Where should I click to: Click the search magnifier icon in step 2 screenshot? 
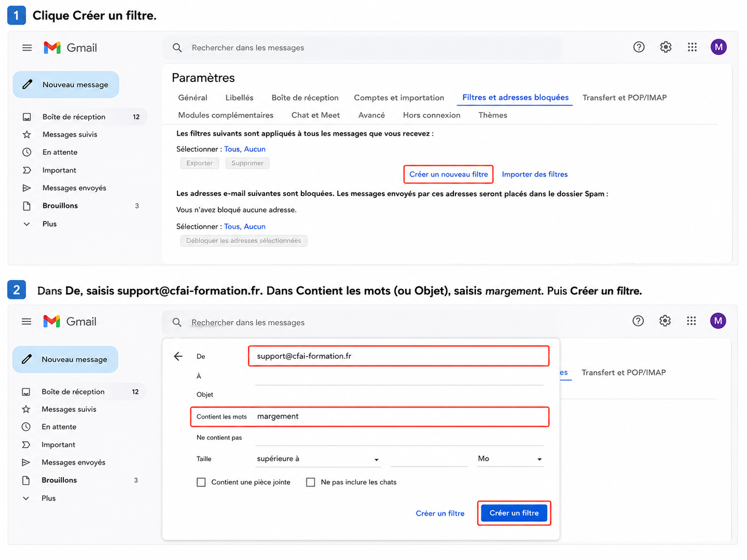(177, 322)
